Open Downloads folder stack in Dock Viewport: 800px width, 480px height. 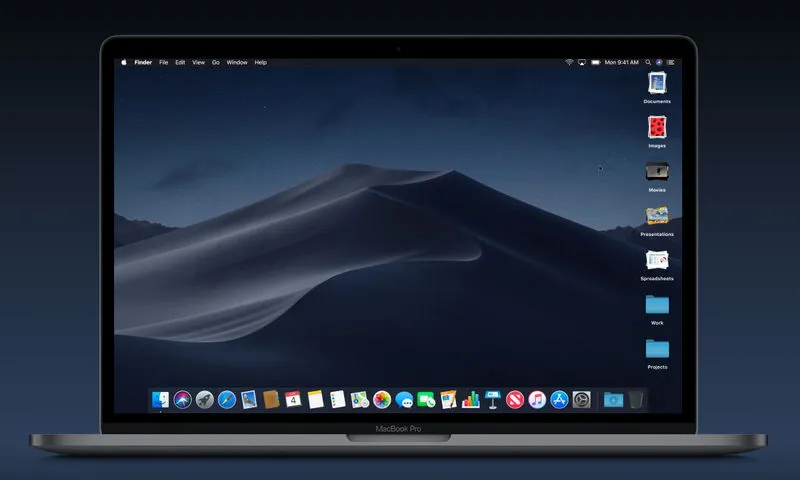coord(613,399)
